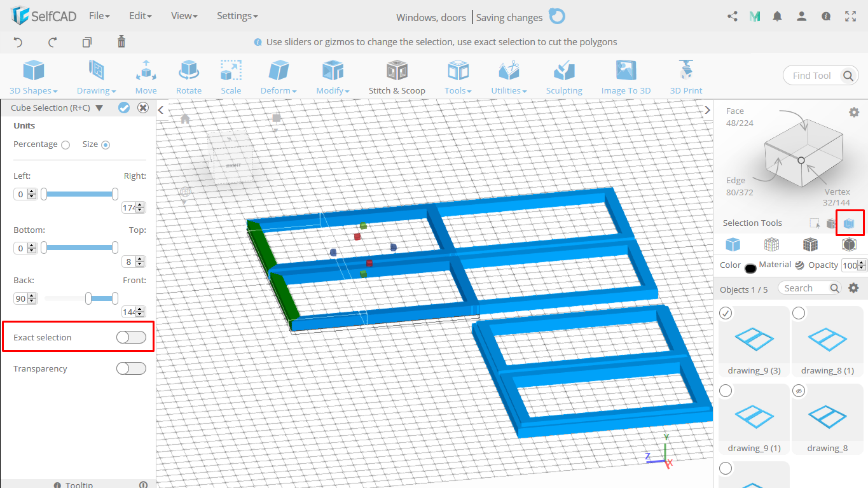The image size is (868, 488).
Task: Open the notifications bell
Action: click(777, 17)
